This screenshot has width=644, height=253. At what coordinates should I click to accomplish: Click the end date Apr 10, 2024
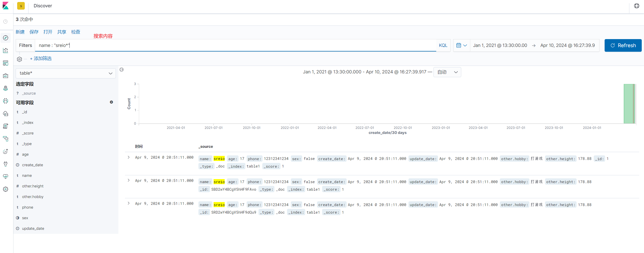pos(568,45)
